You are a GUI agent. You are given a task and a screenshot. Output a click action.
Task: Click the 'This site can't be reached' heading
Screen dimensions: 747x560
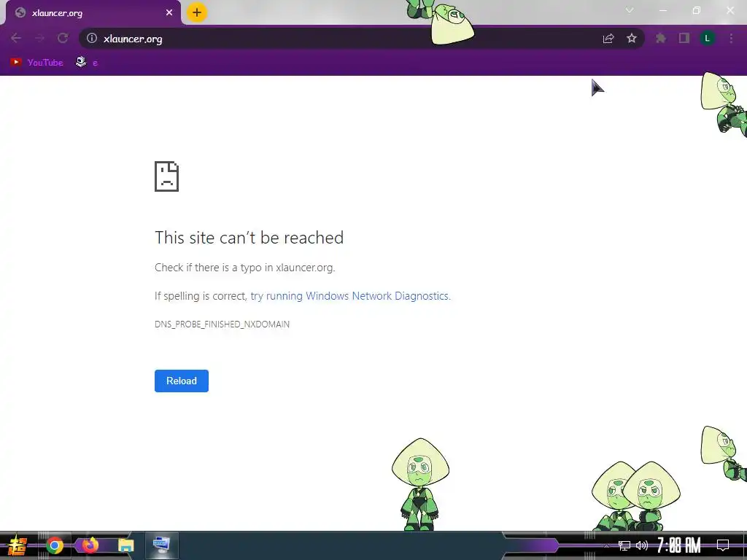(249, 237)
